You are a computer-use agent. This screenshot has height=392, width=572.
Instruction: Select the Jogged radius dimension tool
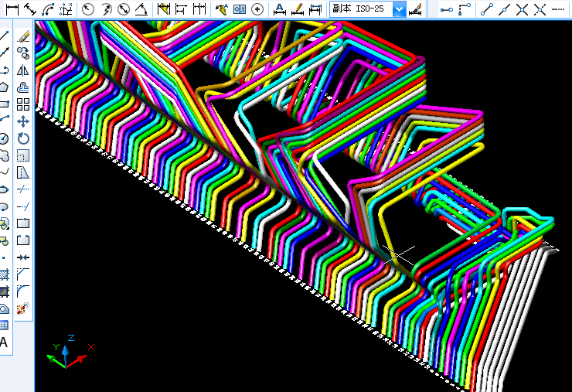click(106, 9)
